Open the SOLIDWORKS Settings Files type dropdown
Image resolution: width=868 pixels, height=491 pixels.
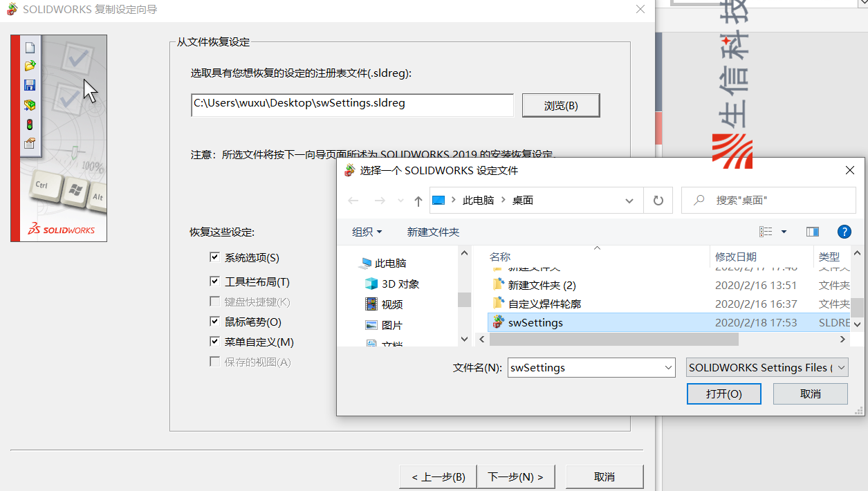(x=767, y=368)
